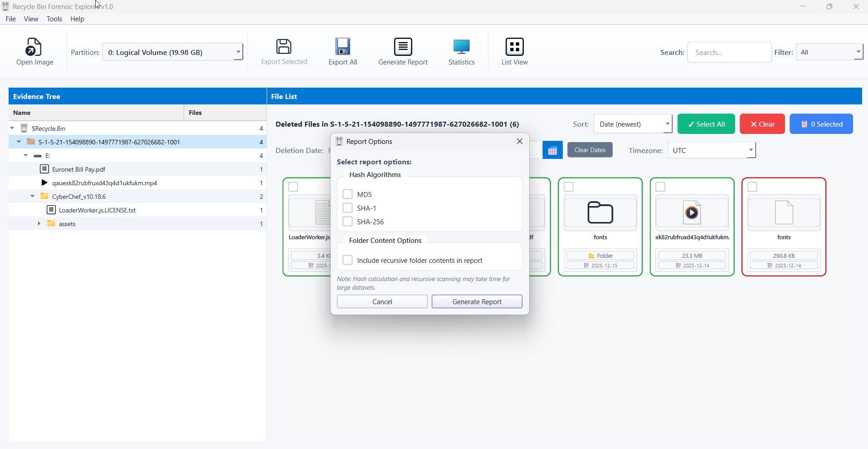Screen dimensions: 868x449
Task: Click the Export Selected floppy icon
Action: [x=284, y=46]
